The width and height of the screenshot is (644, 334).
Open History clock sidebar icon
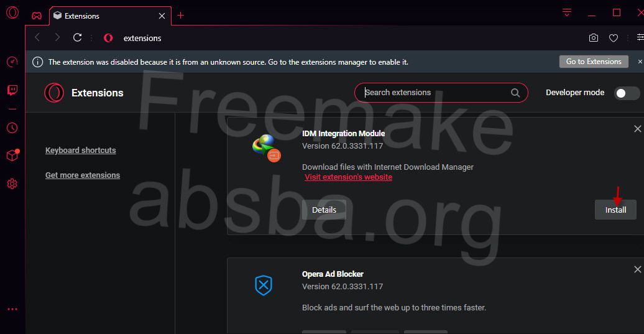(x=12, y=128)
